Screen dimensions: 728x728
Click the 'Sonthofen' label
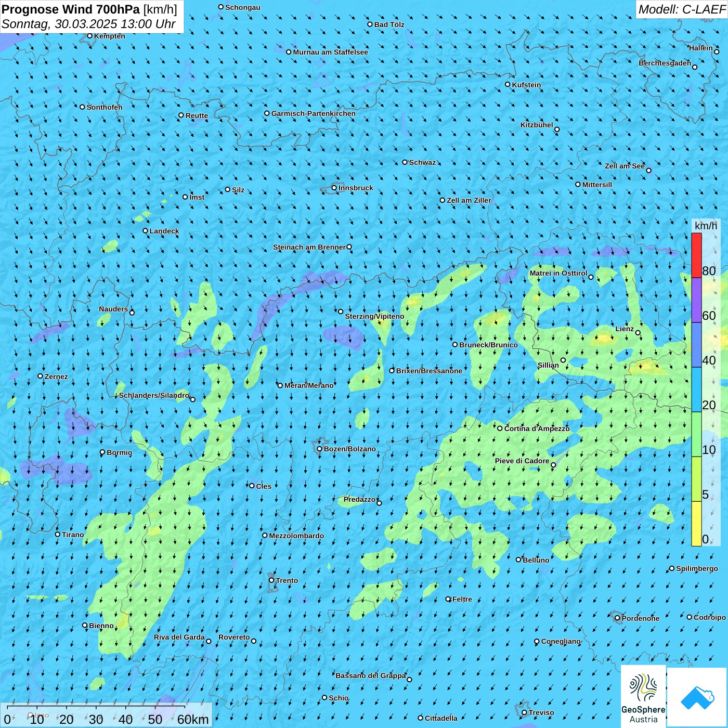[105, 107]
